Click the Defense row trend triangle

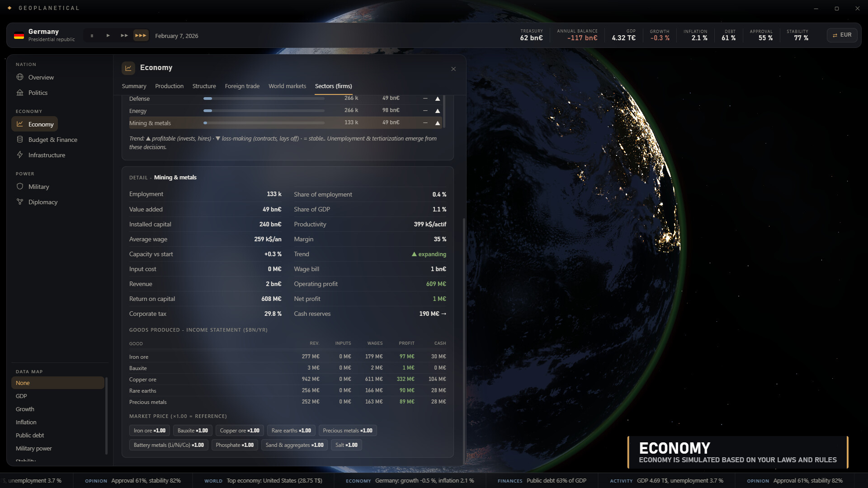pyautogui.click(x=437, y=99)
